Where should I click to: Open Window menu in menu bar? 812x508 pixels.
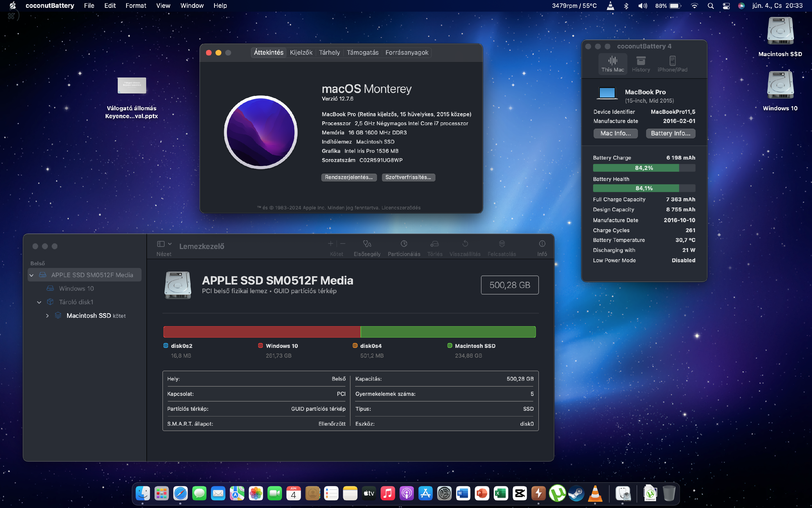point(192,6)
